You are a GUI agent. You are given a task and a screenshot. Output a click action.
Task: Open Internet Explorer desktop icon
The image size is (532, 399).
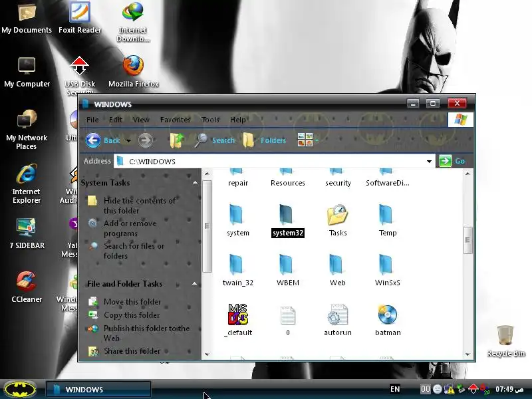click(x=27, y=184)
